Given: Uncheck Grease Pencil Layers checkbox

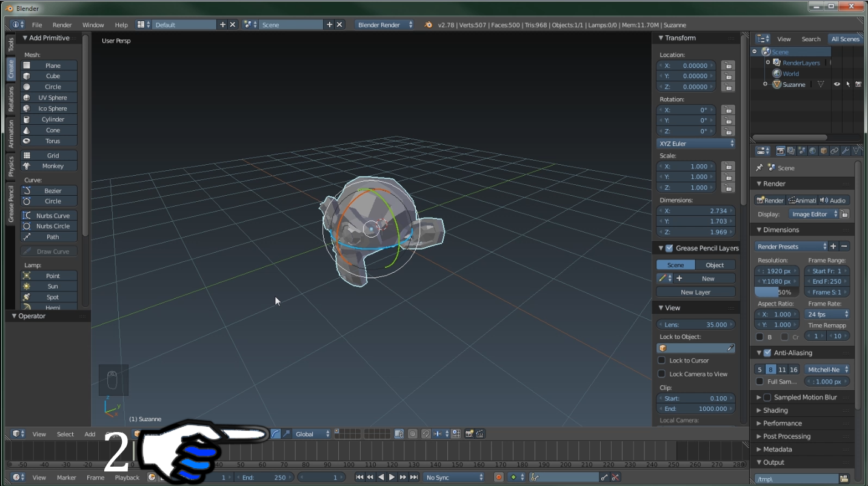Looking at the screenshot, I should [x=669, y=248].
